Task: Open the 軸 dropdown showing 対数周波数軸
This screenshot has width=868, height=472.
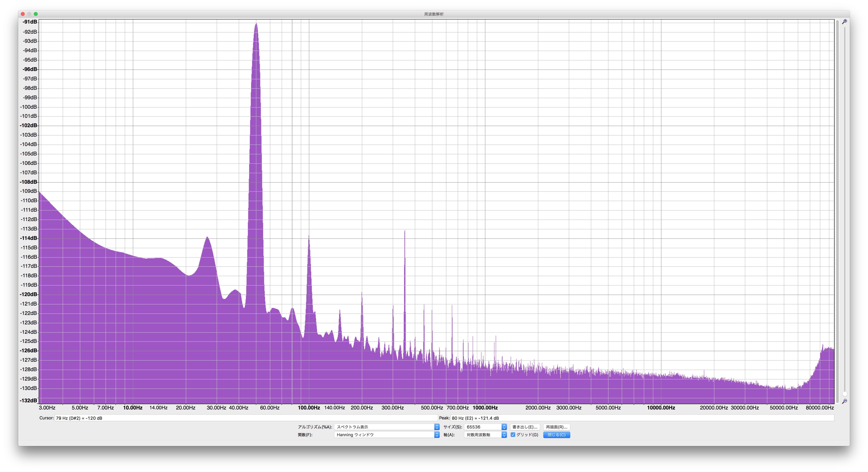Action: pos(485,435)
